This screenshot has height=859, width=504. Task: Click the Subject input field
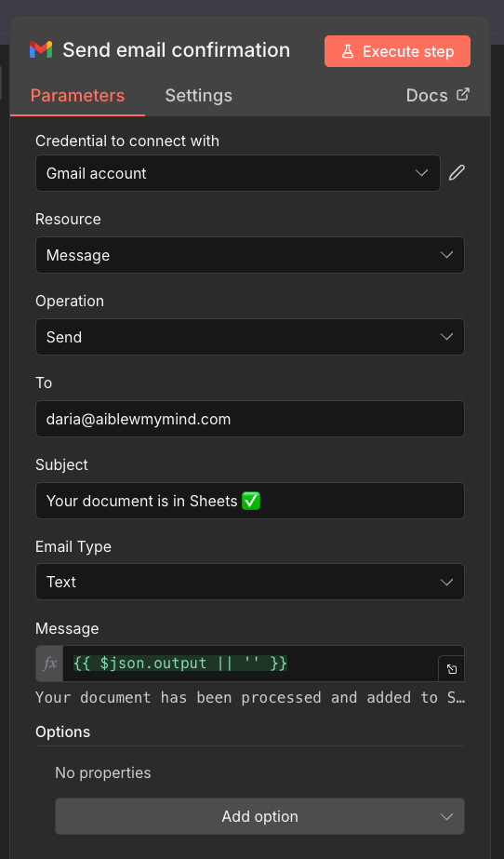250,501
